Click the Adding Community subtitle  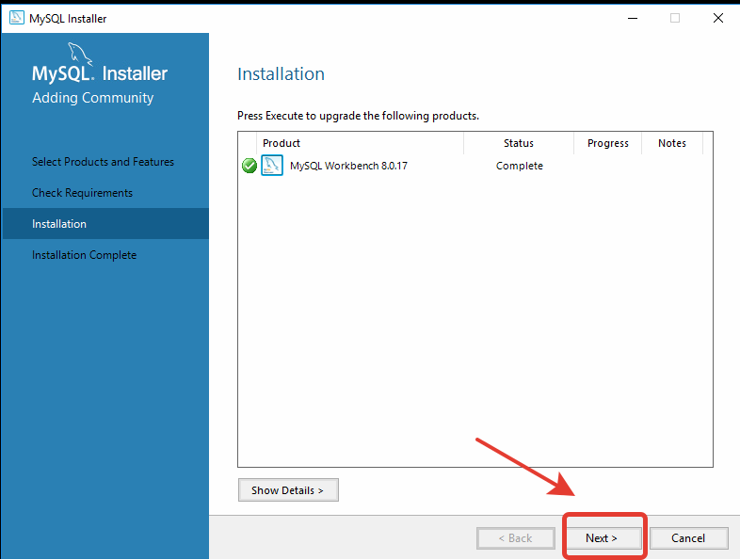92,98
